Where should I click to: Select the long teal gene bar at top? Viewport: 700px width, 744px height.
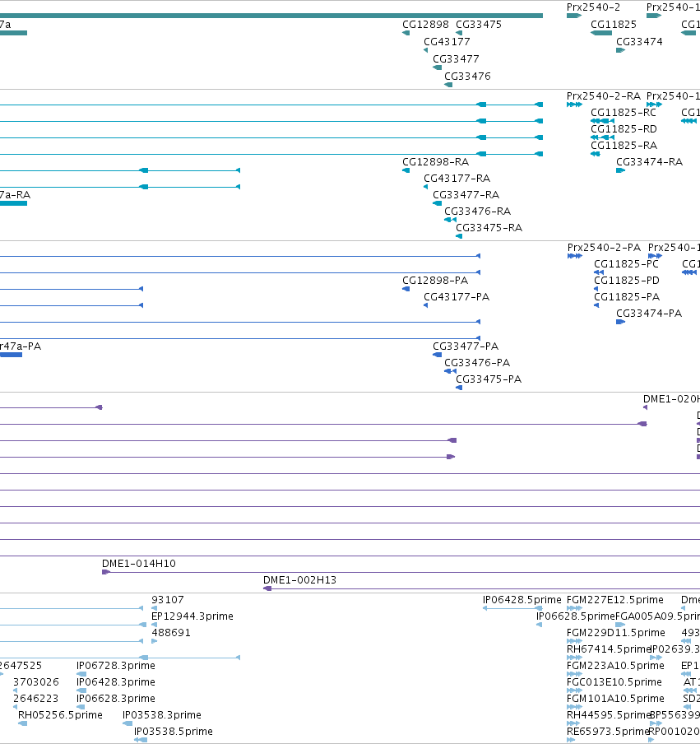click(x=271, y=16)
